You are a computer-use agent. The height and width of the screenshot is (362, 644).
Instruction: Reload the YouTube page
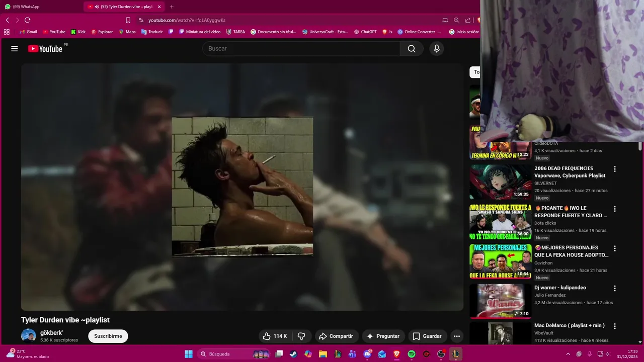point(27,20)
